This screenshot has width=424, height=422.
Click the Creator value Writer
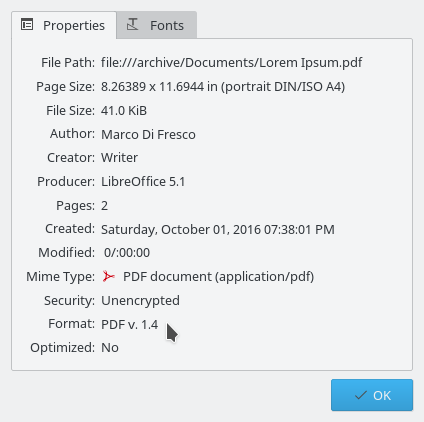click(x=119, y=158)
